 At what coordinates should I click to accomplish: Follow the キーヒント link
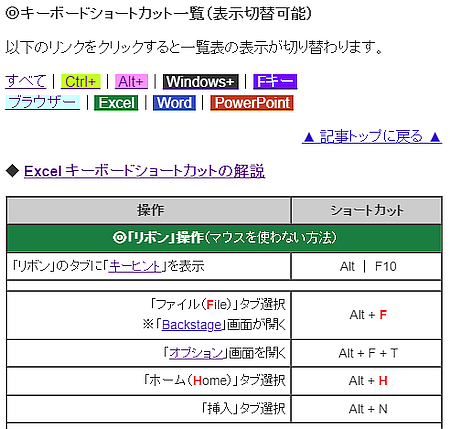135,266
